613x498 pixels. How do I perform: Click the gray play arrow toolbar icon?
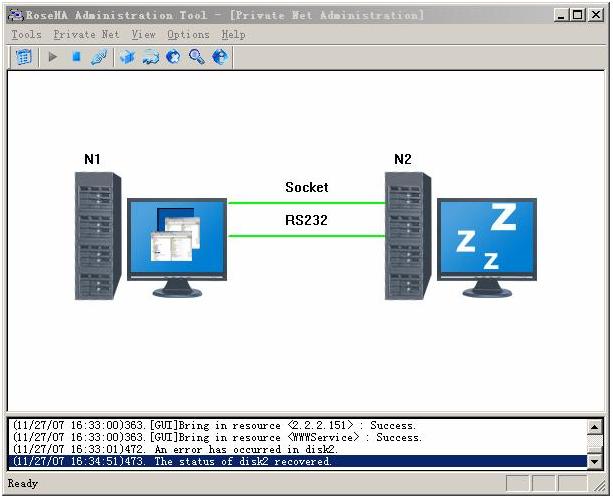point(53,57)
